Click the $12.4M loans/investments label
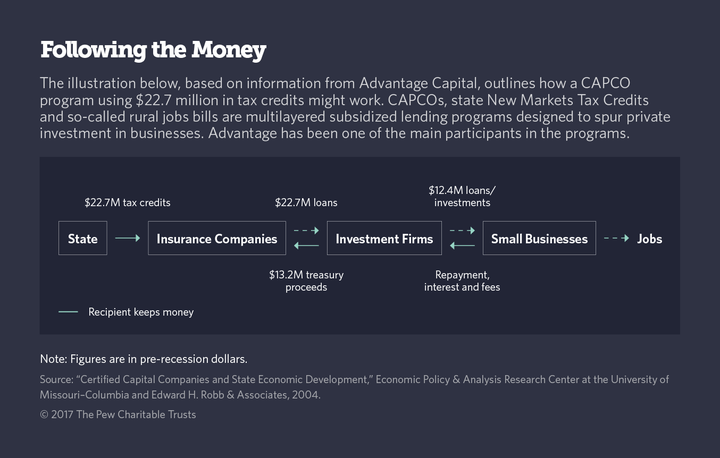This screenshot has width=720, height=458. click(462, 197)
